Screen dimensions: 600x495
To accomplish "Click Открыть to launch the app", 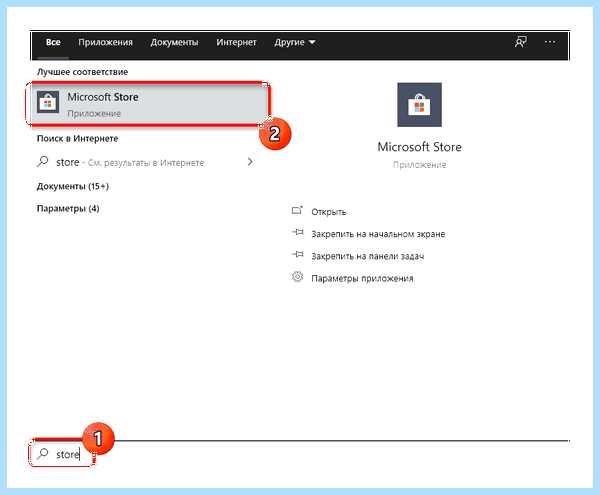I will [x=329, y=212].
